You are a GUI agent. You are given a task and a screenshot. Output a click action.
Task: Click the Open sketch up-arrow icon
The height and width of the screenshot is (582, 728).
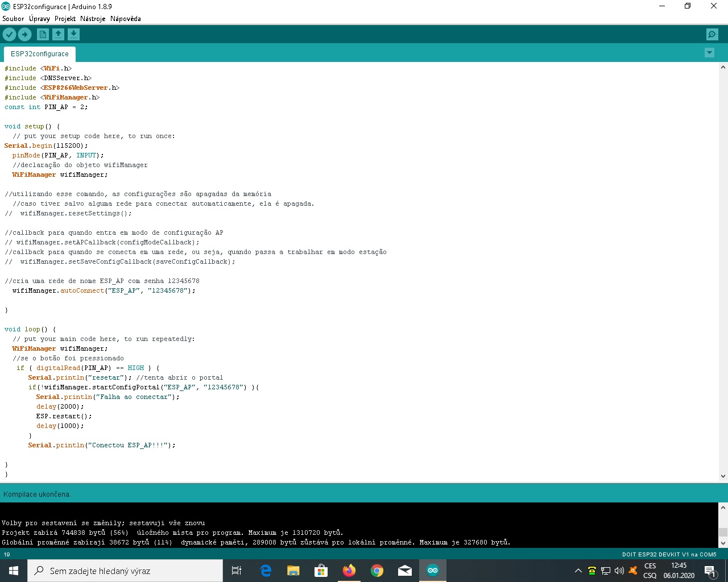click(58, 35)
